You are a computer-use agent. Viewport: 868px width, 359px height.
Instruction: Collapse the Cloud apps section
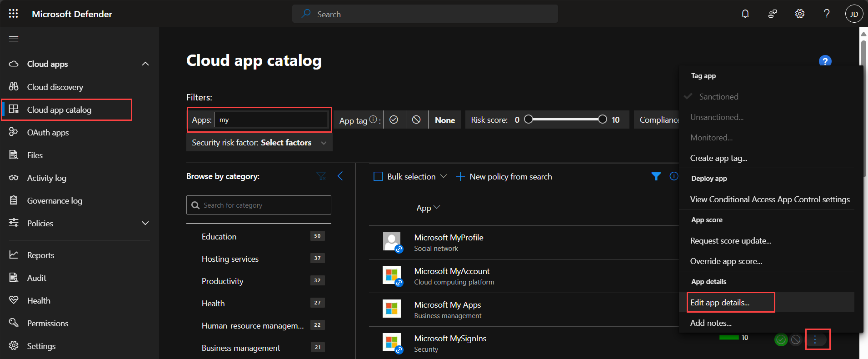tap(145, 64)
